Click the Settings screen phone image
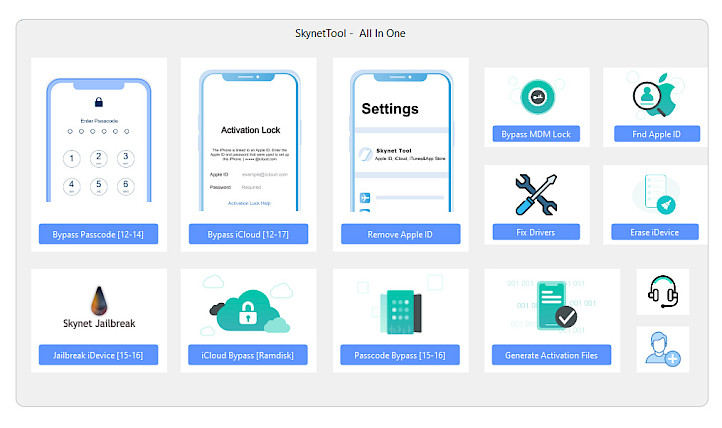722x428 pixels. pyautogui.click(x=401, y=141)
